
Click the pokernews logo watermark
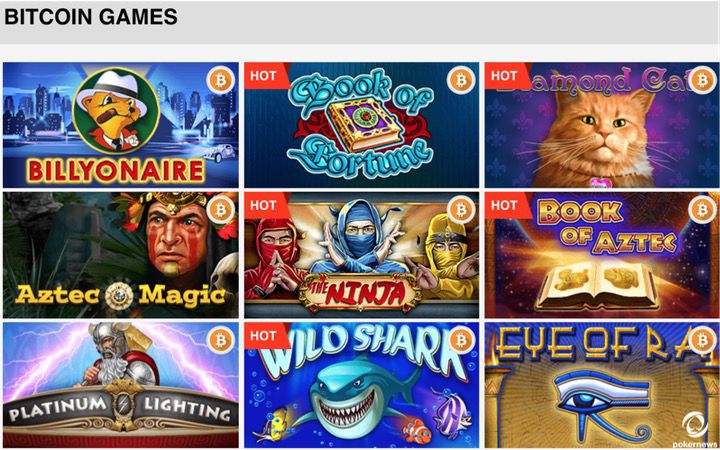pyautogui.click(x=695, y=430)
